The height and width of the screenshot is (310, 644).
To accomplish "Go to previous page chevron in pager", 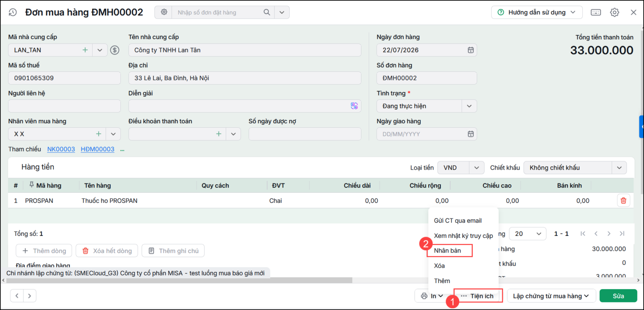I will point(596,233).
